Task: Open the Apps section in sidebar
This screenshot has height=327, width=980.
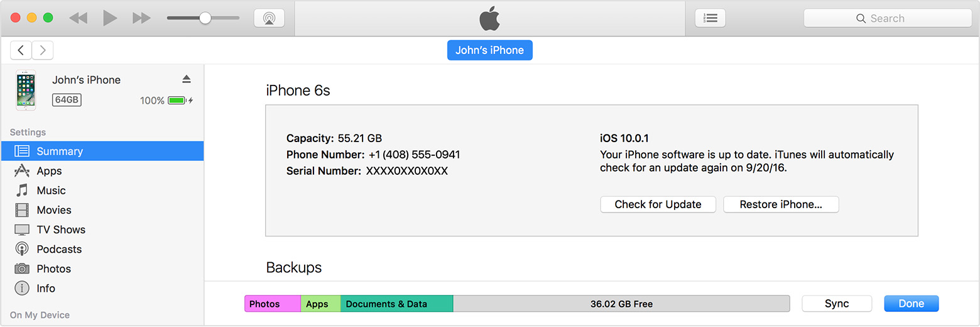Action: [x=102, y=171]
